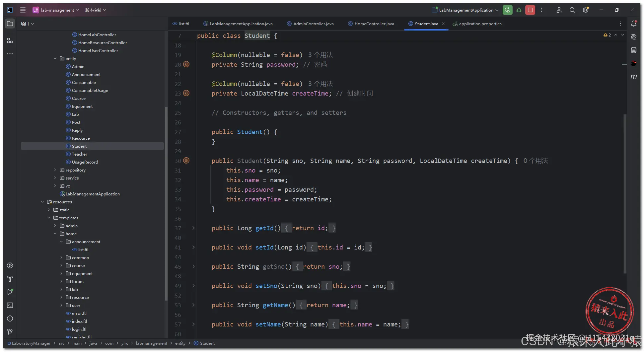Open the Notifications bell

(634, 24)
